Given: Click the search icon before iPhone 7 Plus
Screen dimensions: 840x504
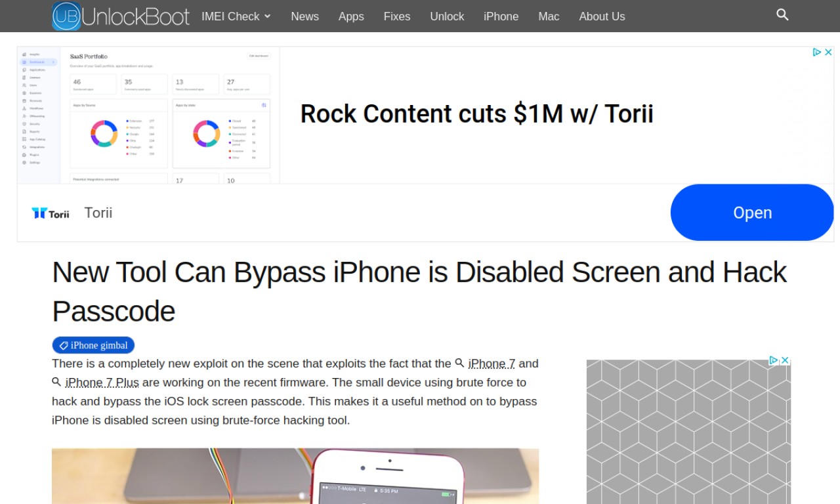Looking at the screenshot, I should click(x=57, y=381).
